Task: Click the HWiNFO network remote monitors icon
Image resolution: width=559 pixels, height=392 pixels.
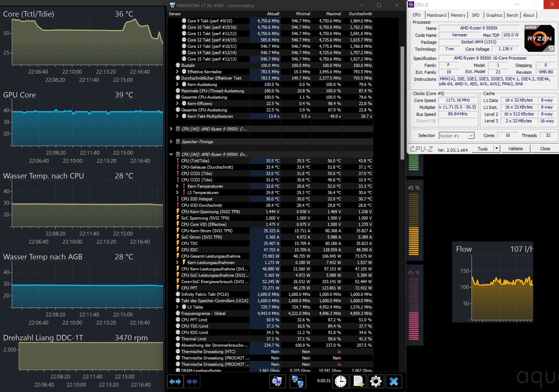Action: pyautogui.click(x=297, y=381)
